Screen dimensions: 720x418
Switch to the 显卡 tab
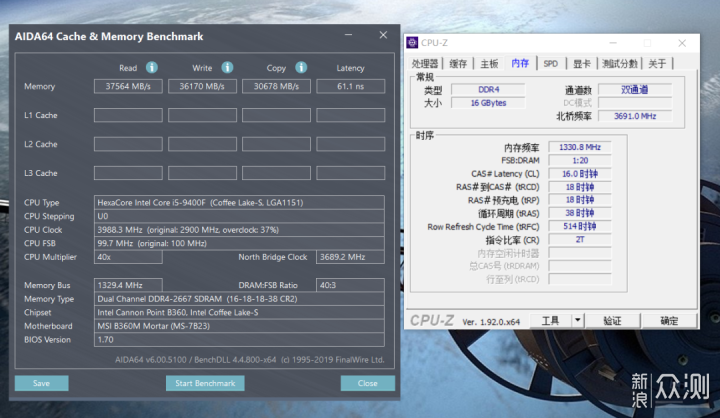(581, 63)
